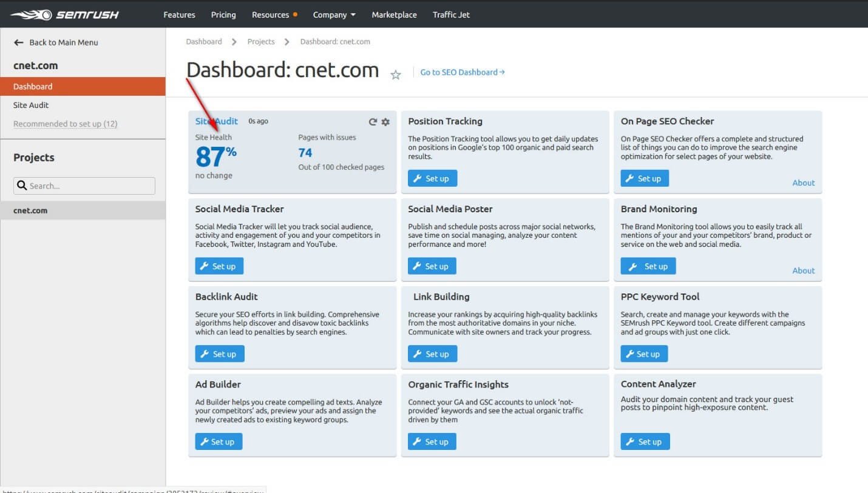Open the Pricing page
The image size is (868, 493).
coord(223,15)
